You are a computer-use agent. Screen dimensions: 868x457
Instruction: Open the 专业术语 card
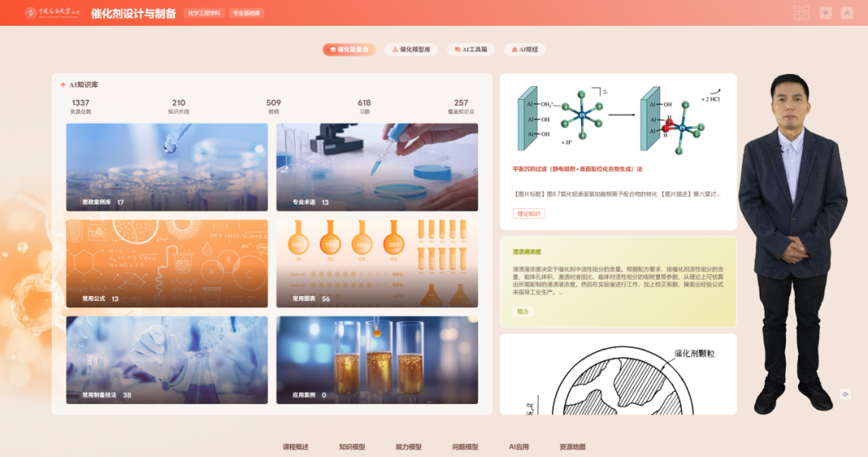point(377,167)
